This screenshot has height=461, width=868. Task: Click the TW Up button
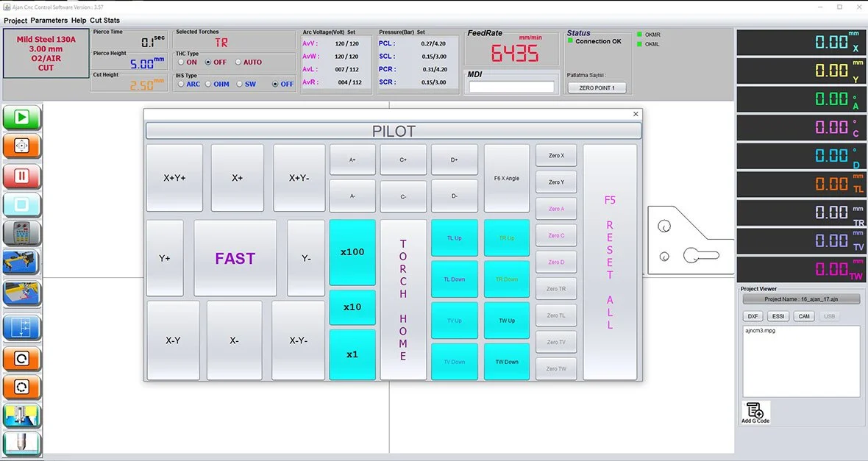[x=507, y=321]
